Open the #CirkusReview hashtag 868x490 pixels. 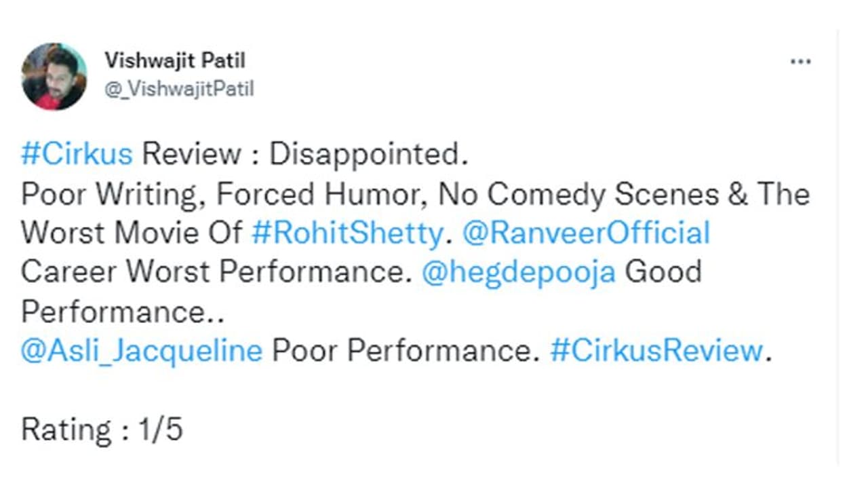pyautogui.click(x=656, y=351)
